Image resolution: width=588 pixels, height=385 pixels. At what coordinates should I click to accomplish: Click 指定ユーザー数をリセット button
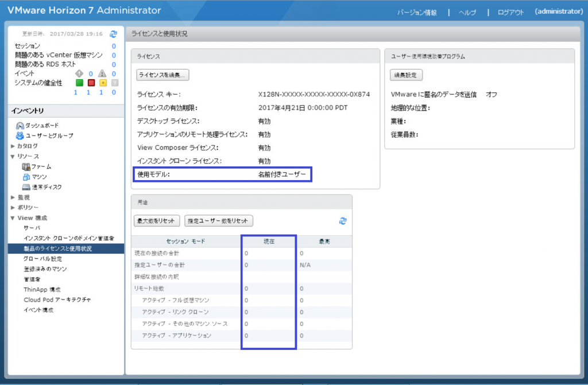tap(219, 221)
